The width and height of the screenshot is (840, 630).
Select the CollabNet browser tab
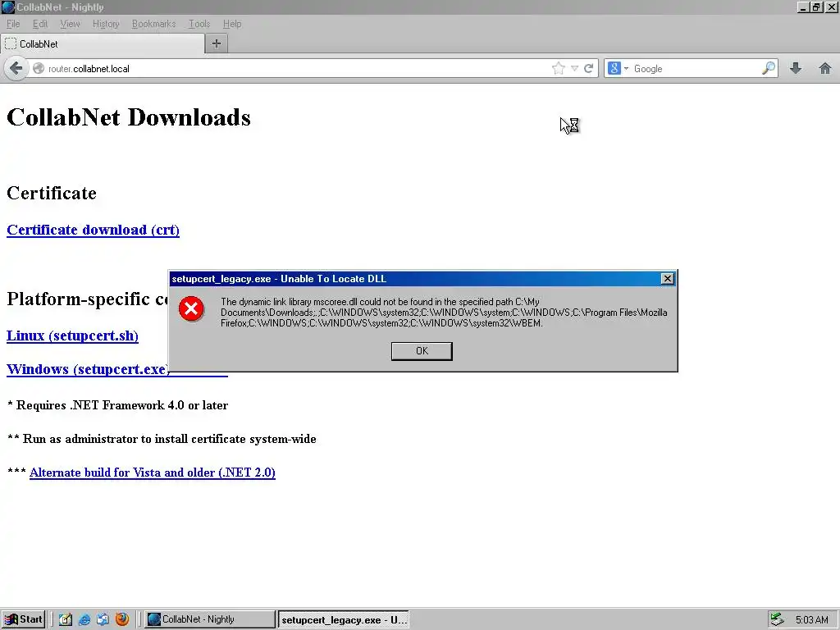(x=103, y=44)
